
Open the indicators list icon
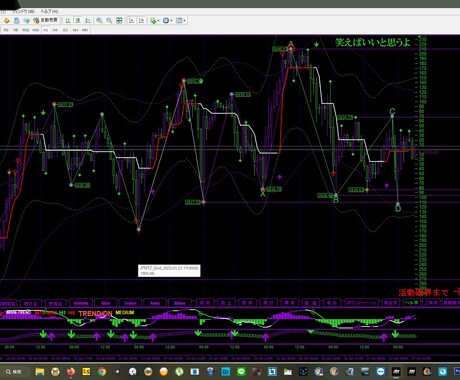coord(153,21)
